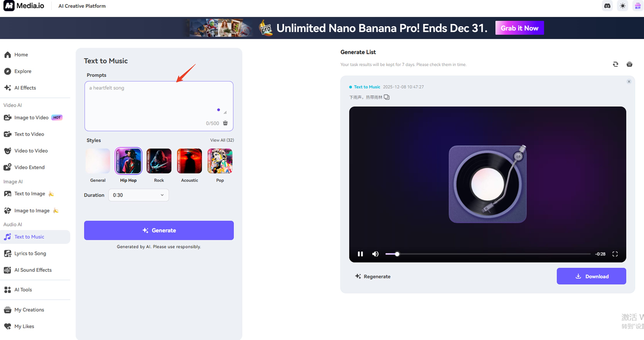
Task: Open Media.io's Discord community
Action: [x=607, y=6]
